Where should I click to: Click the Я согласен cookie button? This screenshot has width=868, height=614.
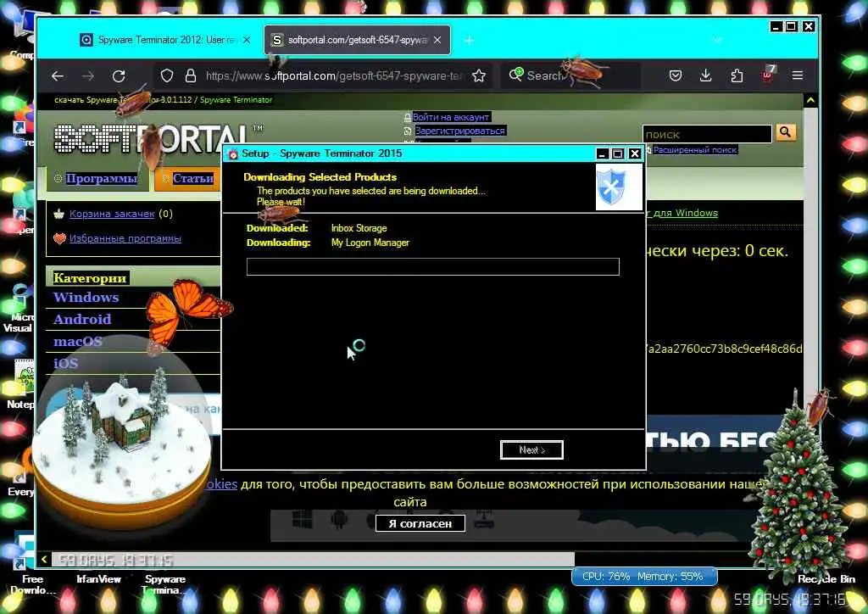(420, 523)
